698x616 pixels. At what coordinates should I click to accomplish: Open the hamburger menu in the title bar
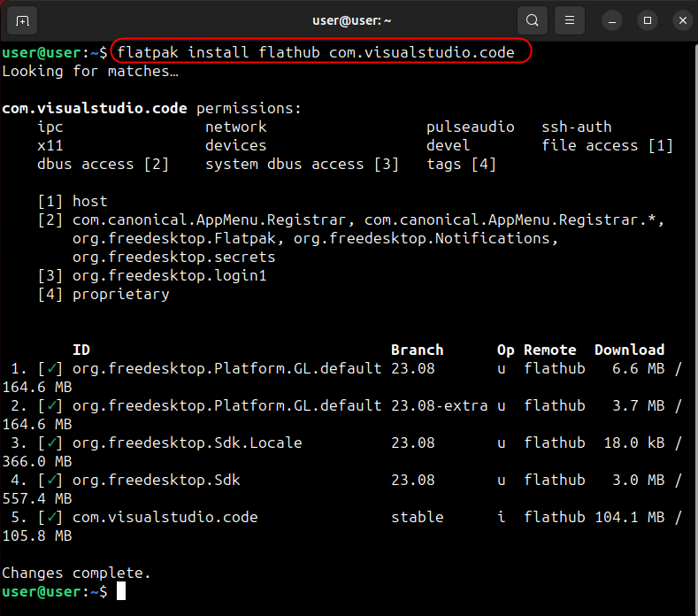pyautogui.click(x=571, y=19)
